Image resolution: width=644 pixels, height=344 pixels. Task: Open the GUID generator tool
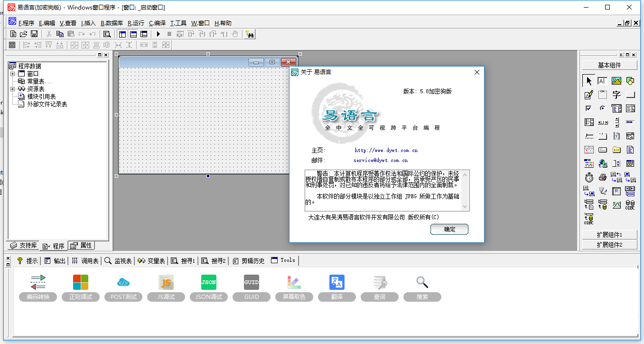[x=251, y=282]
